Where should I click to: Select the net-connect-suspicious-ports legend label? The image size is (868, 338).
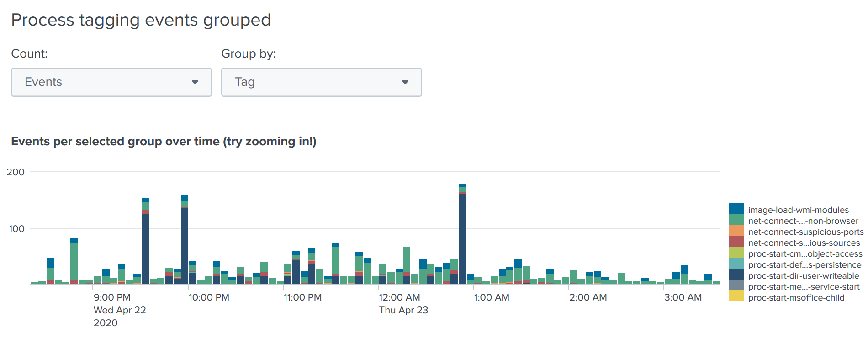tap(805, 232)
